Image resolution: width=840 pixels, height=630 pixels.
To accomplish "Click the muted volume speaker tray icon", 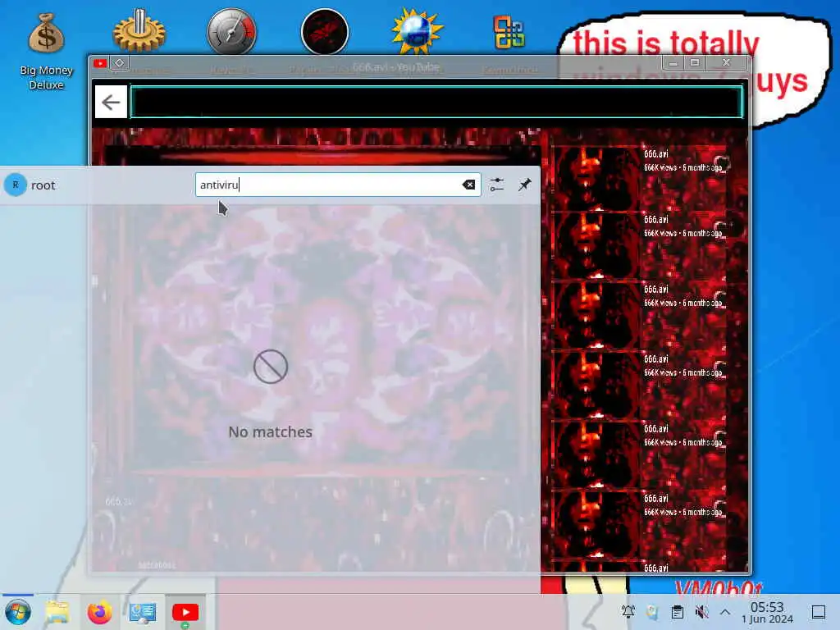I will [701, 612].
